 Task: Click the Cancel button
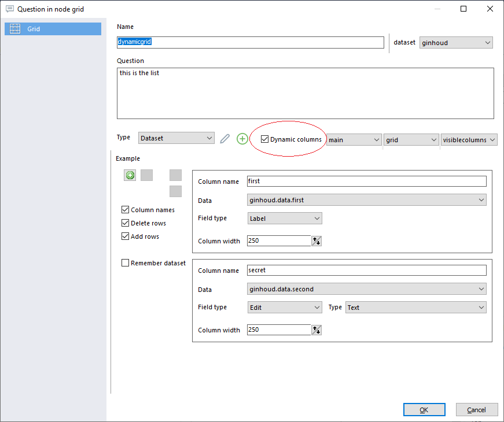[477, 410]
